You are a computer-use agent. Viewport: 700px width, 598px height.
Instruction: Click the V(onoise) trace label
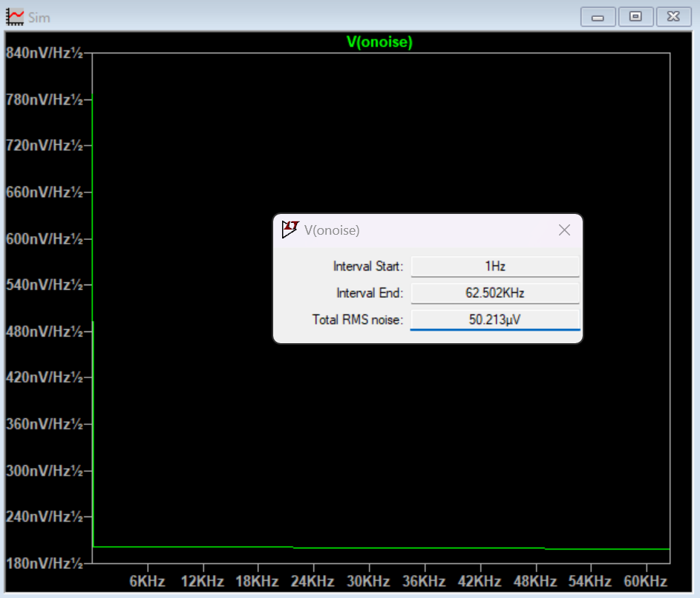coord(379,42)
